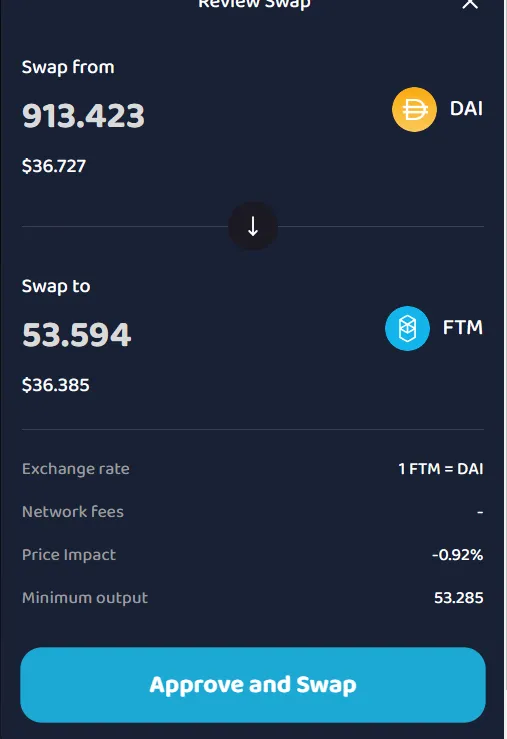Click the $36.385 USD value

(x=56, y=385)
